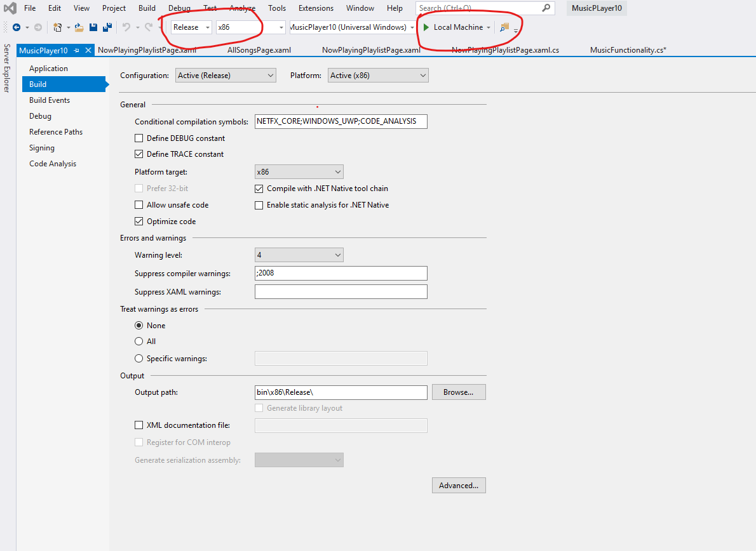Undo the last action
This screenshot has width=756, height=551.
click(126, 27)
